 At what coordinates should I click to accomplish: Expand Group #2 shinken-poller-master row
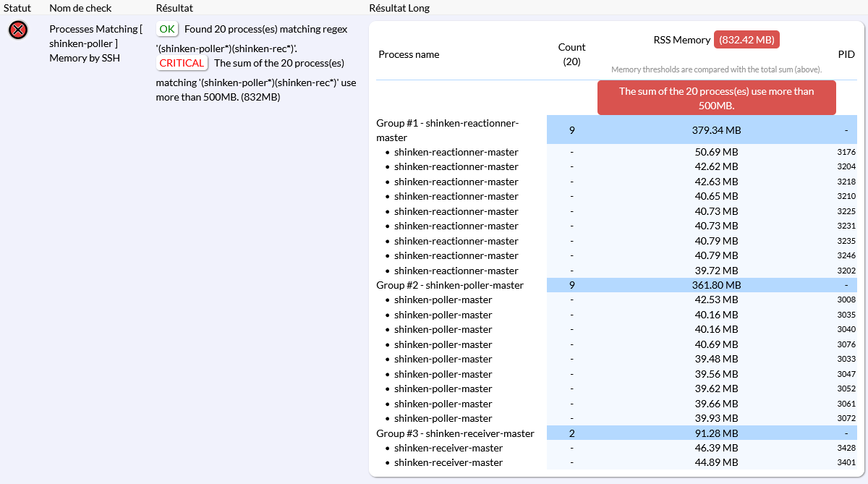click(450, 285)
